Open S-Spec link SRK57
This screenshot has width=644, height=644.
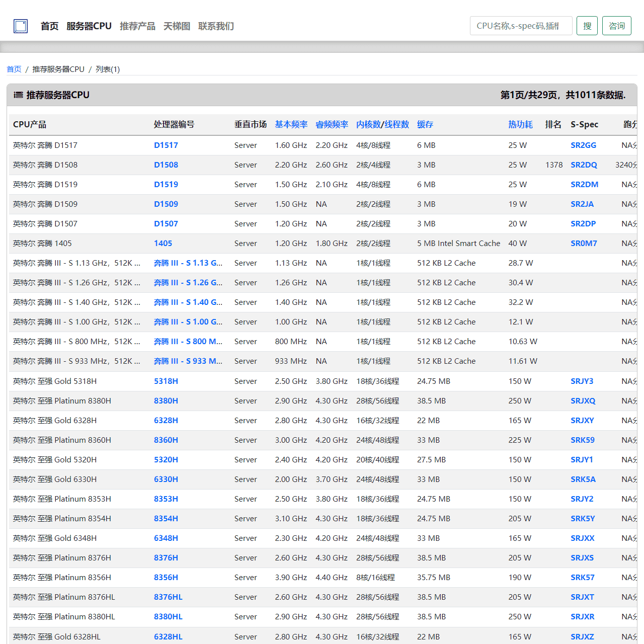point(583,577)
